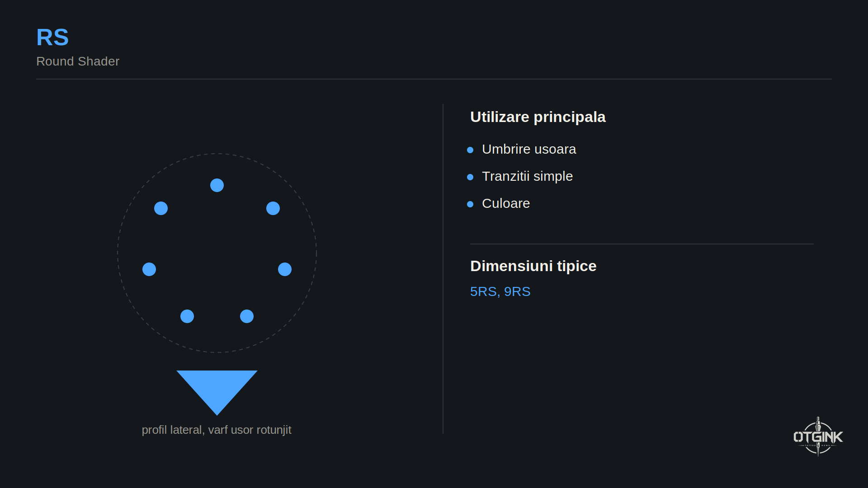Click the profil lateral caption text
The width and height of the screenshot is (868, 488).
tap(217, 430)
